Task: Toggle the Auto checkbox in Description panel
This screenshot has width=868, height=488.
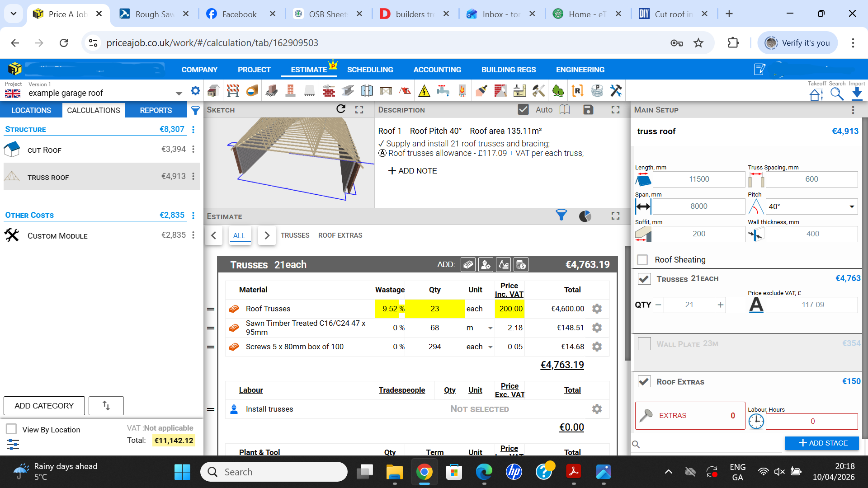Action: pos(523,109)
